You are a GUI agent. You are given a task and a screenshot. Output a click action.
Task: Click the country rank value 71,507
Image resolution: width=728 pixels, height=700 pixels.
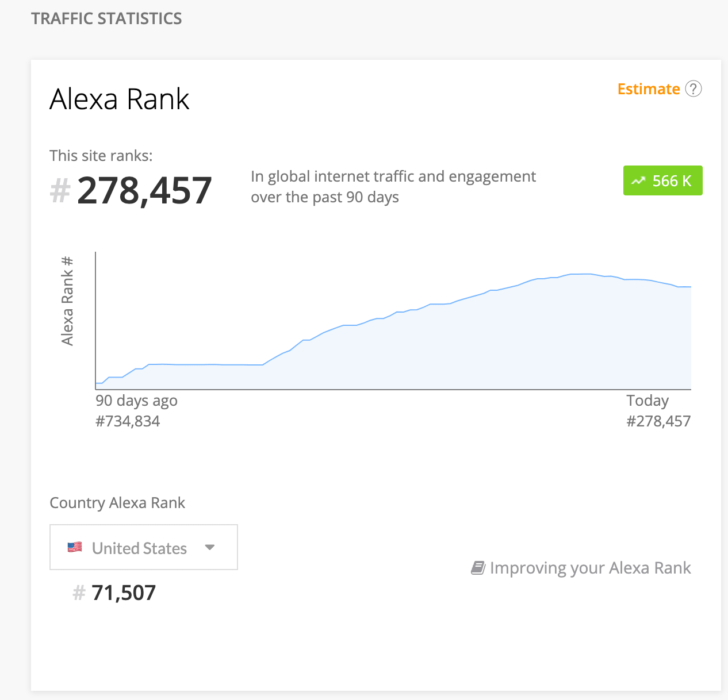pyautogui.click(x=124, y=593)
